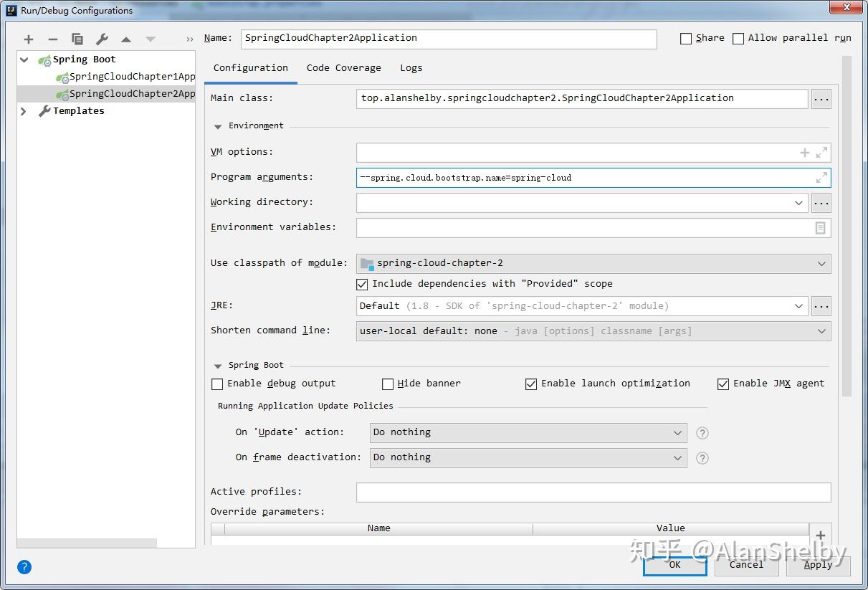Viewport: 868px width, 590px height.
Task: Enable the Hide banner option
Action: pyautogui.click(x=387, y=384)
